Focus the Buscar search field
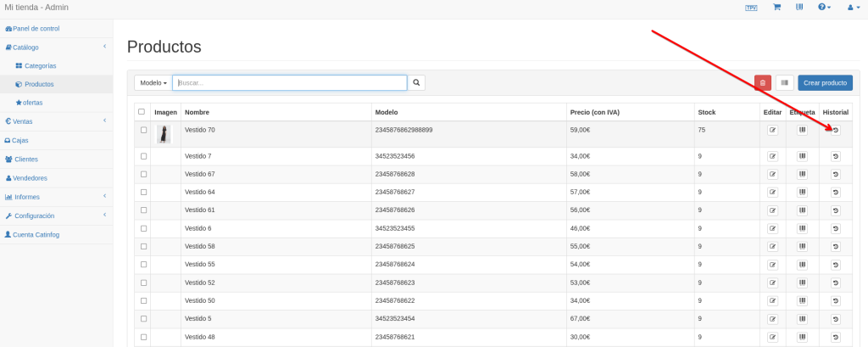868x347 pixels. pyautogui.click(x=289, y=83)
